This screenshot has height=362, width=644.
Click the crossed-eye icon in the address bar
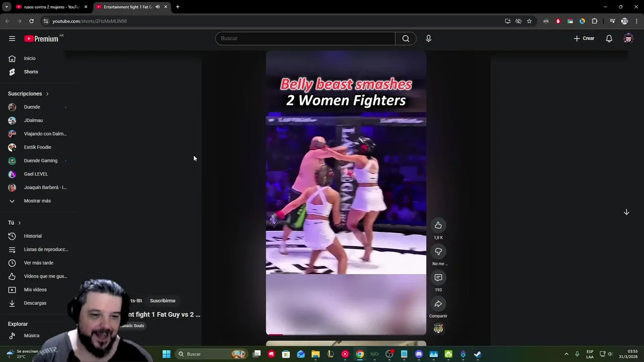518,21
